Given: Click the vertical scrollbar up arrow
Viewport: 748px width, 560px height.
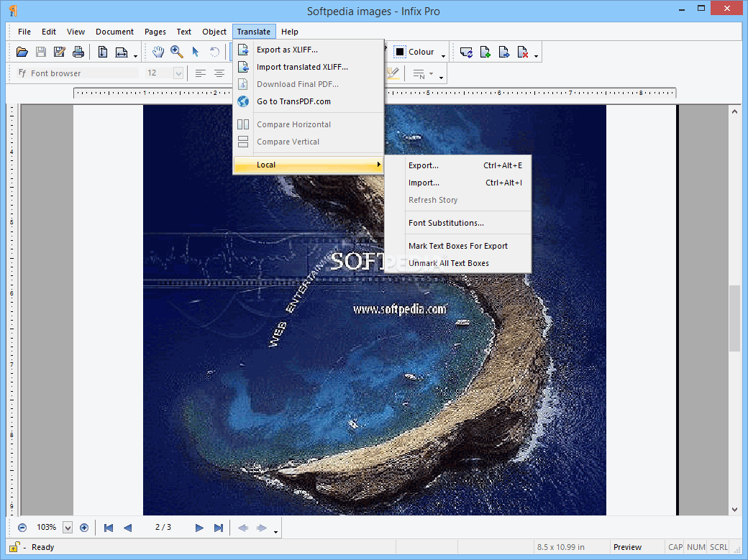Looking at the screenshot, I should tap(734, 111).
